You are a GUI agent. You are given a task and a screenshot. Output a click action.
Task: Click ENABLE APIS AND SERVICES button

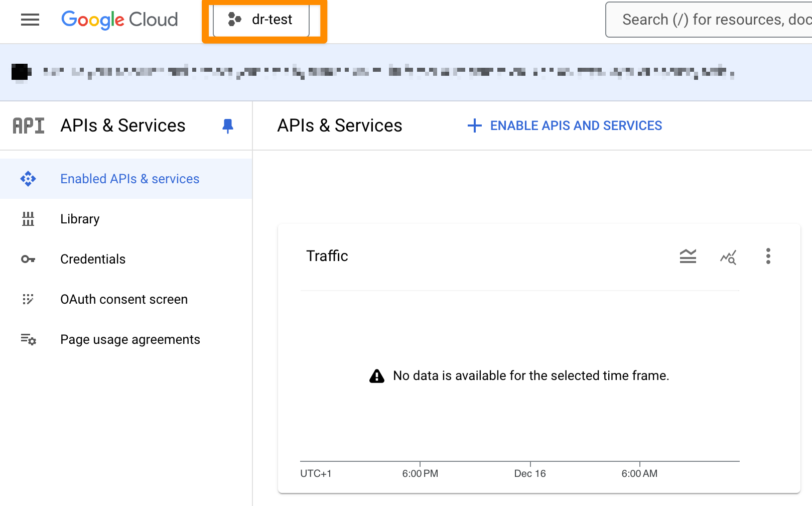(565, 125)
